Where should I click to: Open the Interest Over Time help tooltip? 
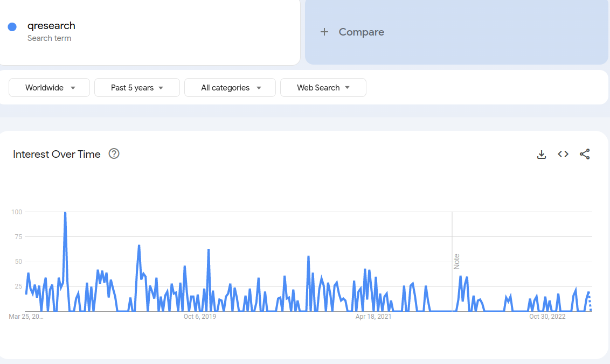(x=114, y=153)
